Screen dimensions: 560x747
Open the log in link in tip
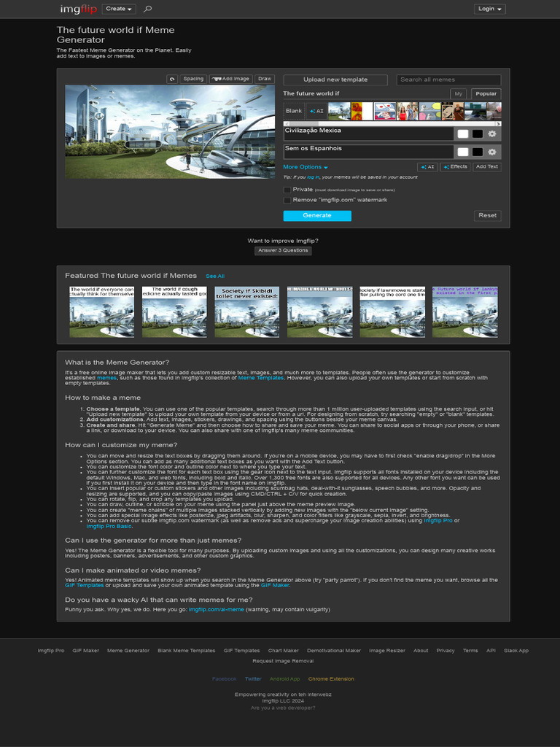313,177
